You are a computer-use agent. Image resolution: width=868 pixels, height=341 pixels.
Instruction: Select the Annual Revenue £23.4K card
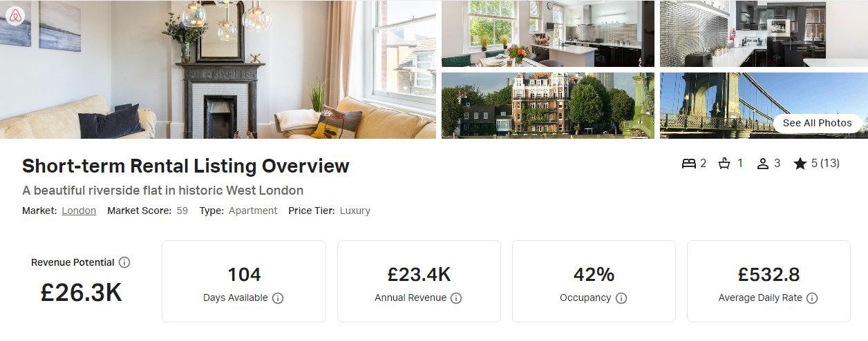[x=419, y=281]
